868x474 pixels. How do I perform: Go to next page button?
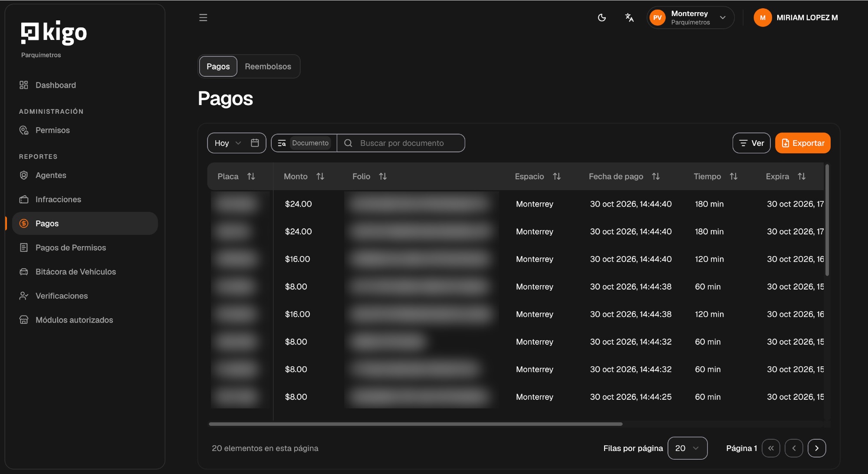point(817,448)
